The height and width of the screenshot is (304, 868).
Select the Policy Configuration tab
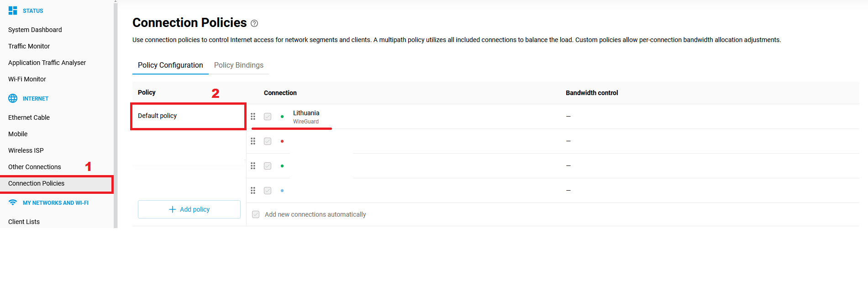170,65
